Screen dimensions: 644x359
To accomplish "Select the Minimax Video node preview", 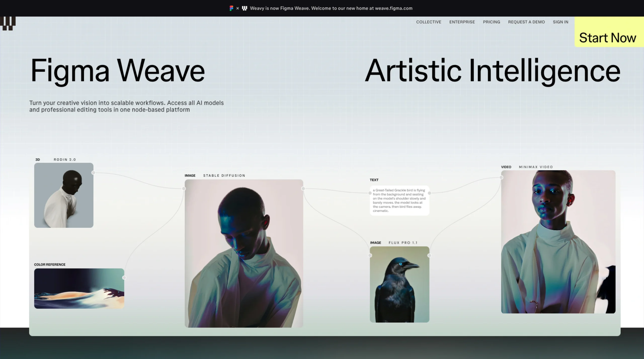I will click(558, 242).
